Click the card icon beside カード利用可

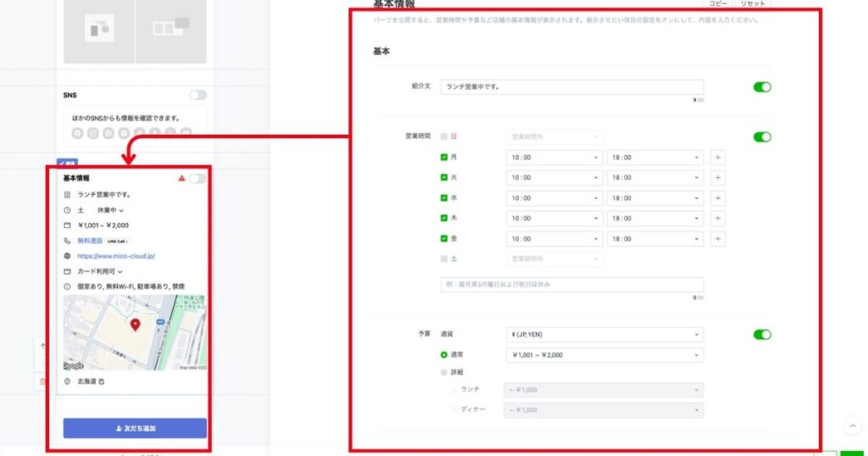pos(67,272)
